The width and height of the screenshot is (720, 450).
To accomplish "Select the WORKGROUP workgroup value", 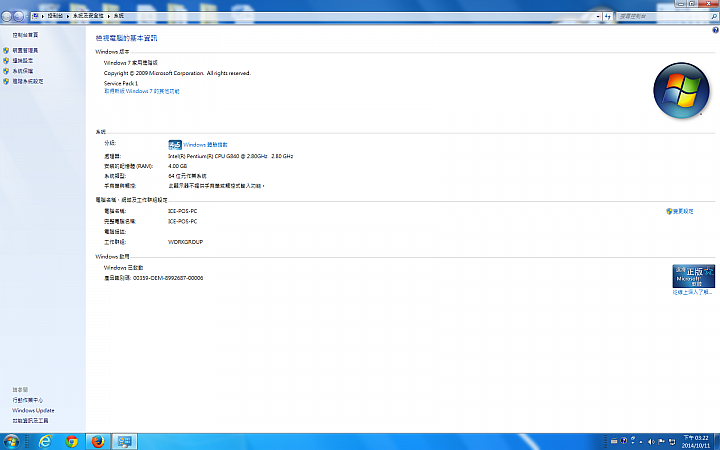I will [x=186, y=242].
